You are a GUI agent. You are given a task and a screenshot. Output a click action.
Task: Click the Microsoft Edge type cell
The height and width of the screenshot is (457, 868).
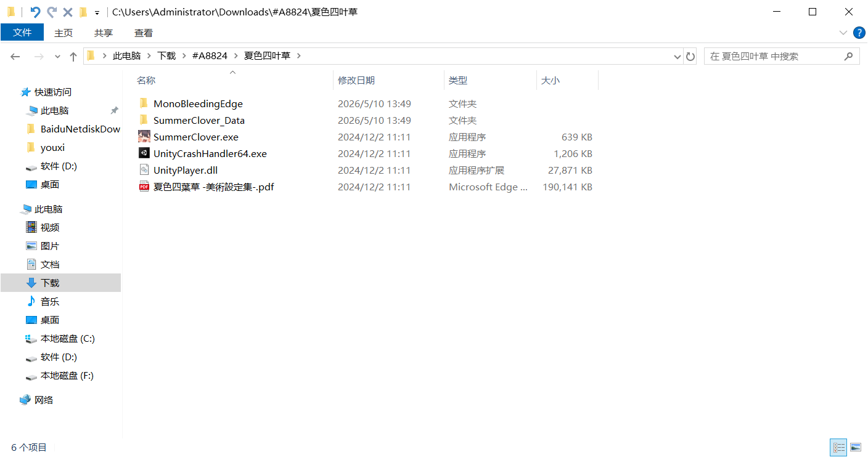[488, 187]
